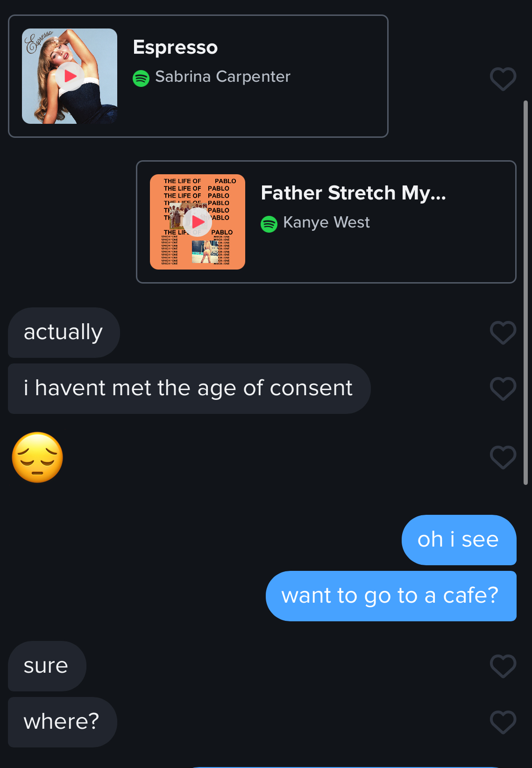Screen dimensions: 532x768
Task: Play the Espresso song preview
Action: [x=70, y=76]
